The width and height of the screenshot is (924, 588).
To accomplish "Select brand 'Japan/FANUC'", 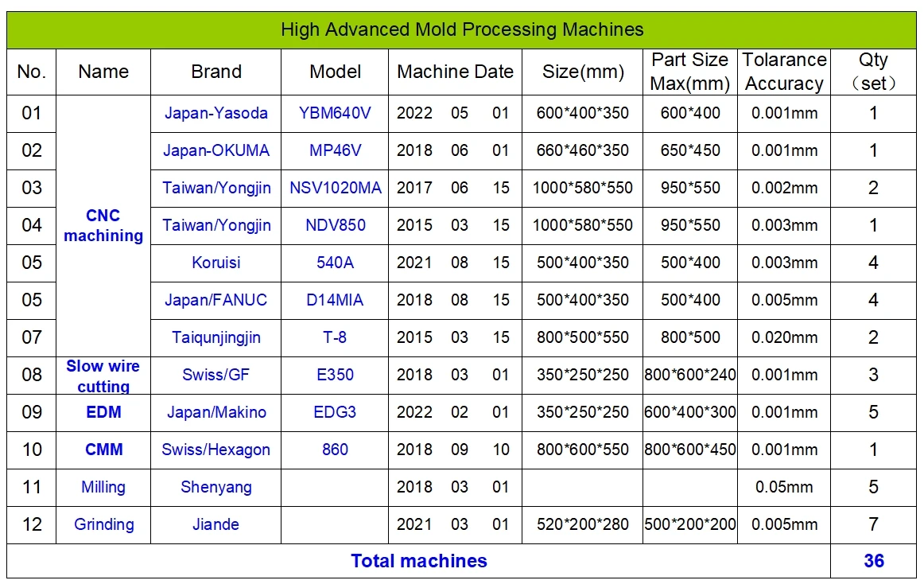I will pyautogui.click(x=216, y=300).
